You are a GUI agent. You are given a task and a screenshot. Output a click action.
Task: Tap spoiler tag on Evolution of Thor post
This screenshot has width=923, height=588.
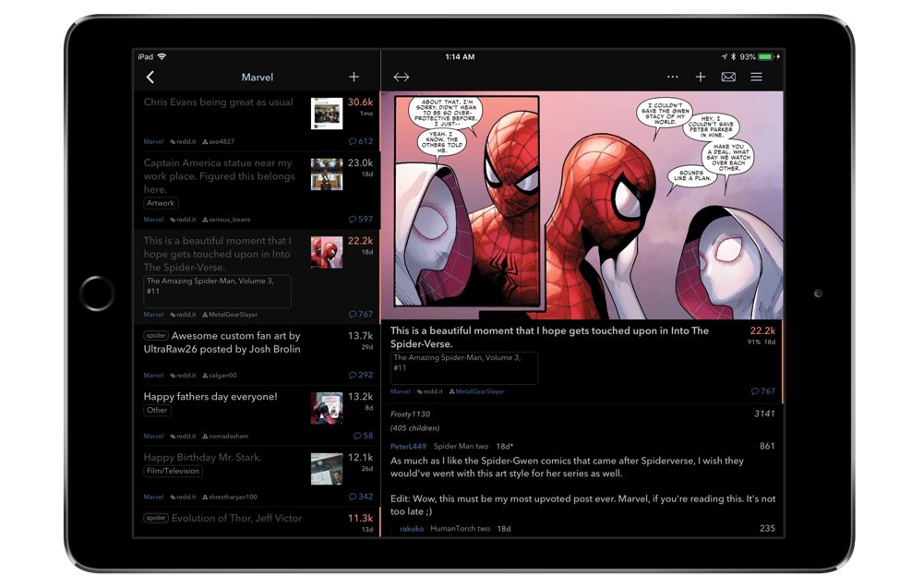[156, 518]
